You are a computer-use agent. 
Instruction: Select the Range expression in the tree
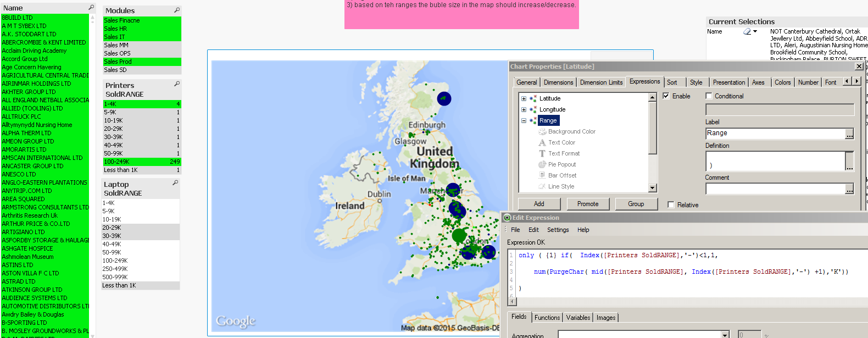[x=548, y=120]
